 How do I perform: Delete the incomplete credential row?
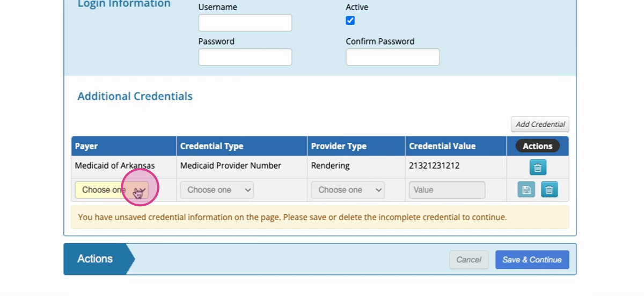click(x=550, y=190)
